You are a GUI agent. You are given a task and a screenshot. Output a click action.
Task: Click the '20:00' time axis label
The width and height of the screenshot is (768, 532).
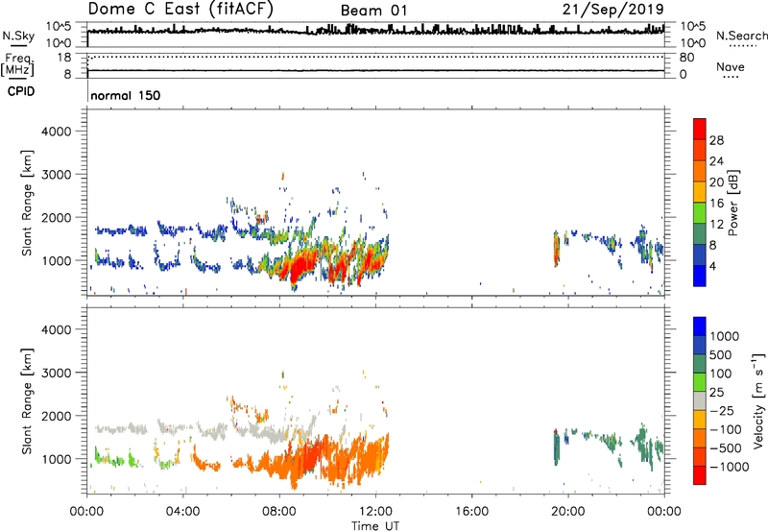coord(567,512)
